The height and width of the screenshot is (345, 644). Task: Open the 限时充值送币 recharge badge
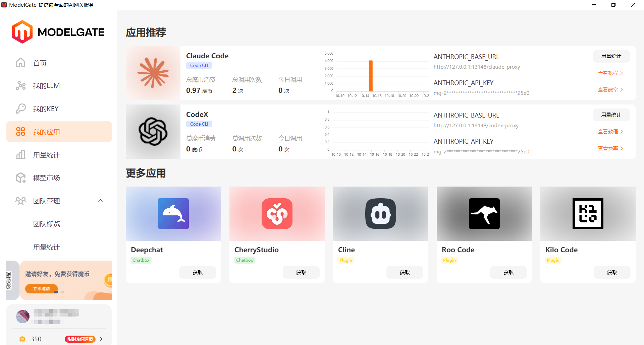point(80,339)
